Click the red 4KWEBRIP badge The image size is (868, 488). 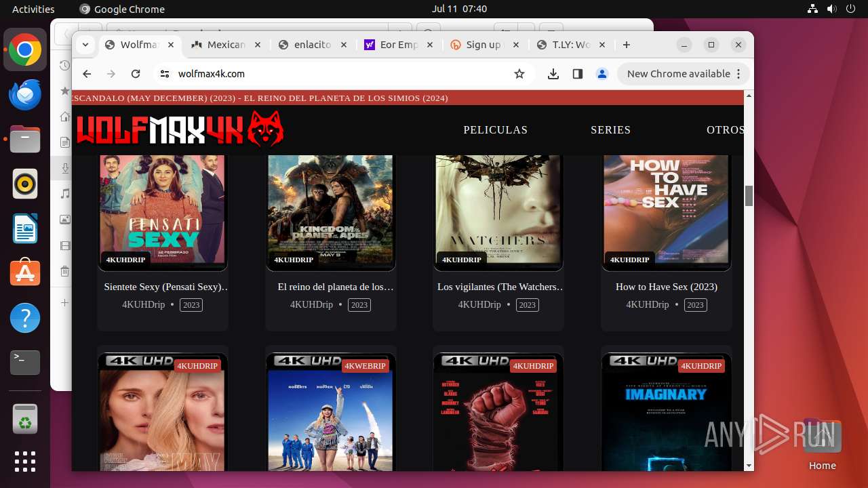pos(365,366)
